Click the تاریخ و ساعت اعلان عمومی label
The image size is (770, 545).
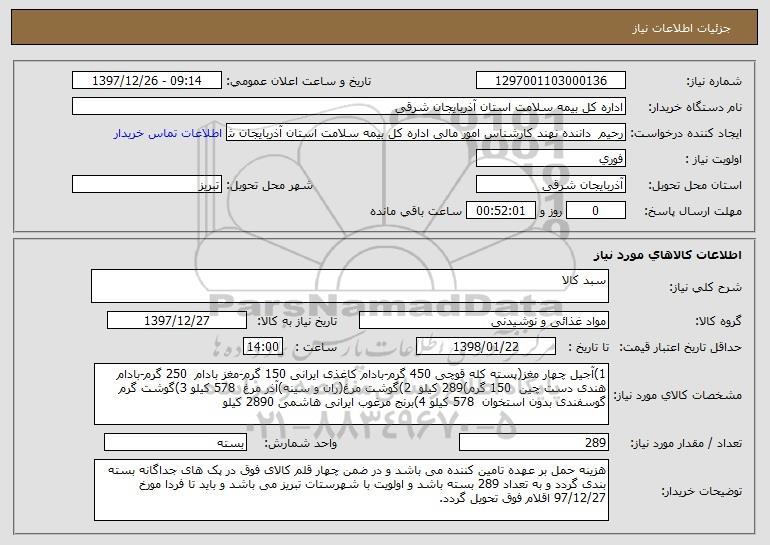coord(299,82)
